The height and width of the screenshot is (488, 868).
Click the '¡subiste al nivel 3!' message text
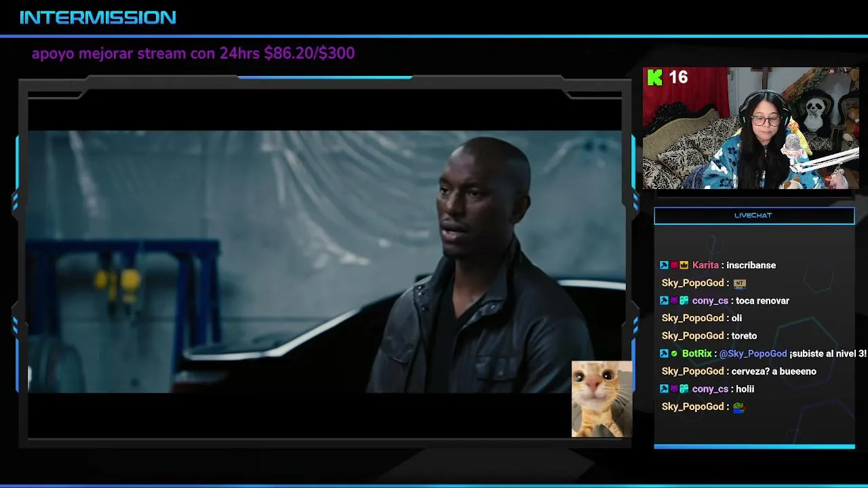click(828, 353)
